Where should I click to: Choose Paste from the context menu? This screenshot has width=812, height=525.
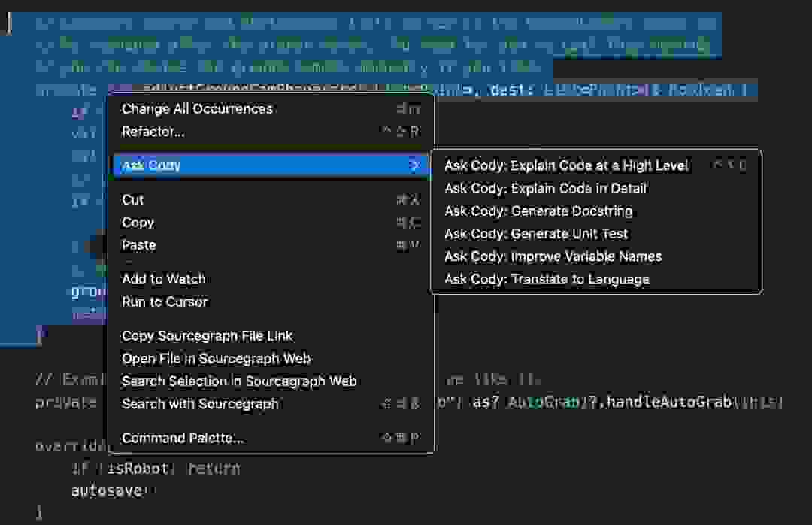pos(271,245)
